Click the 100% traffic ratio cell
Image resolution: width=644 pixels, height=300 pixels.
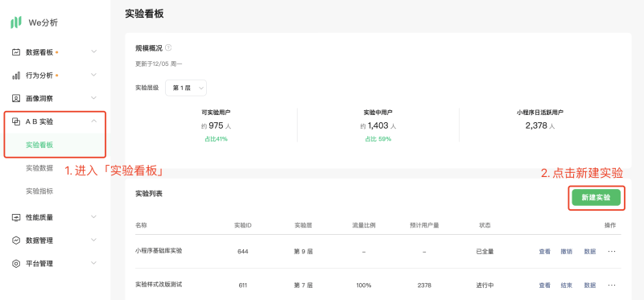coord(364,286)
